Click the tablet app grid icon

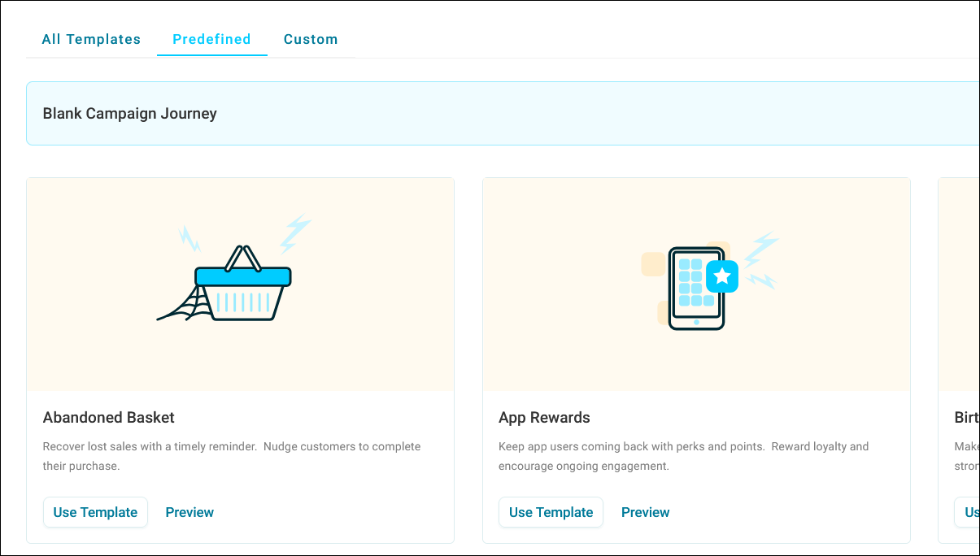coord(691,289)
